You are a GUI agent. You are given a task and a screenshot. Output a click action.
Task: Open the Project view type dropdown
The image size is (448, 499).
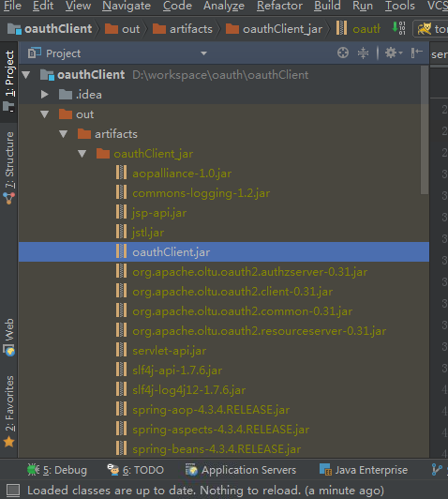pyautogui.click(x=203, y=53)
